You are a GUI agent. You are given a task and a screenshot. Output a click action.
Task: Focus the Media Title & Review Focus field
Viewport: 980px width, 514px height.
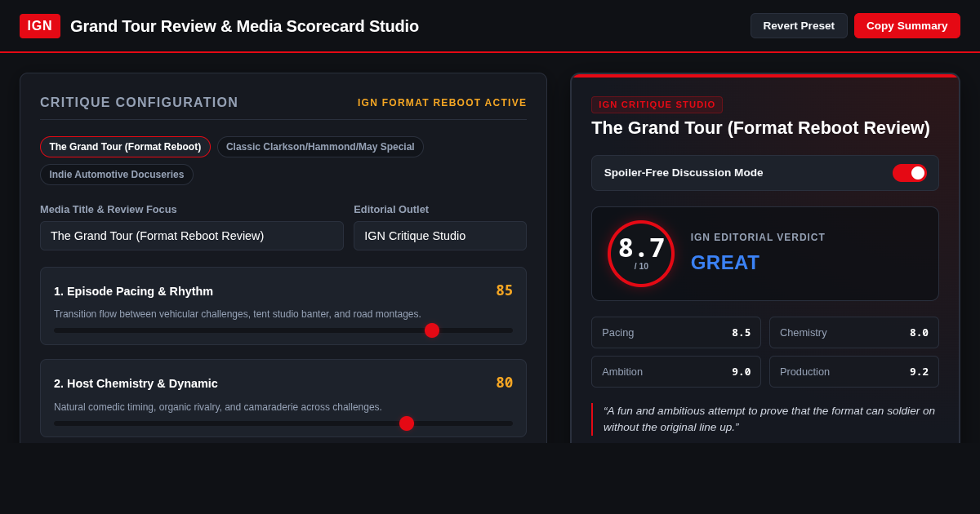click(192, 236)
